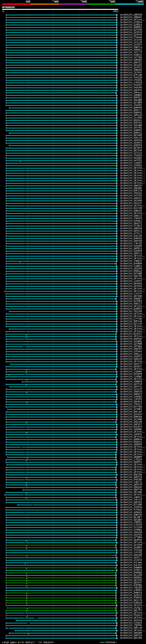Select the UniRef100_Q9MBB3 label
The width and height of the screenshot is (146, 644).
coord(131,95)
